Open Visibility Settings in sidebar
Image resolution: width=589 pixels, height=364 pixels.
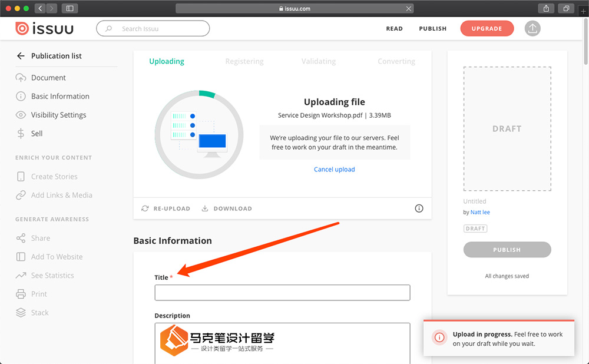pos(58,115)
